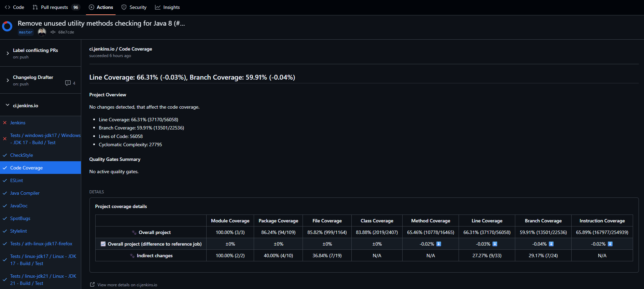Open the Java Compiler check
This screenshot has width=644, height=289.
tap(25, 193)
